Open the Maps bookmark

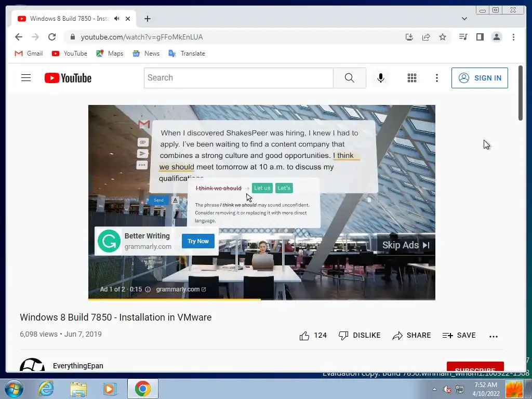110,54
